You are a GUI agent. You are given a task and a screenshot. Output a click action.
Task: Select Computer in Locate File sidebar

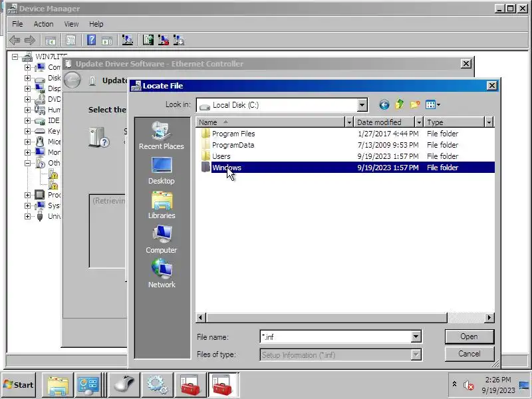162,239
